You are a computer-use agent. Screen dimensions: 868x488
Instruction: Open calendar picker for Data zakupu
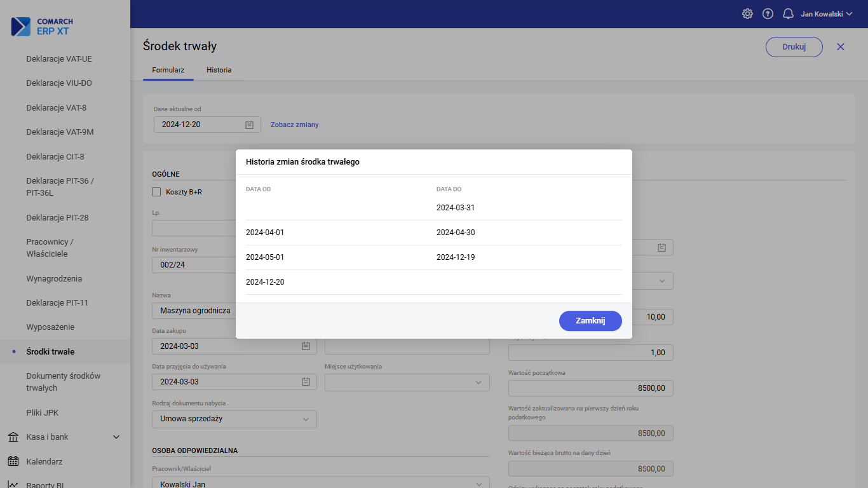click(x=306, y=346)
